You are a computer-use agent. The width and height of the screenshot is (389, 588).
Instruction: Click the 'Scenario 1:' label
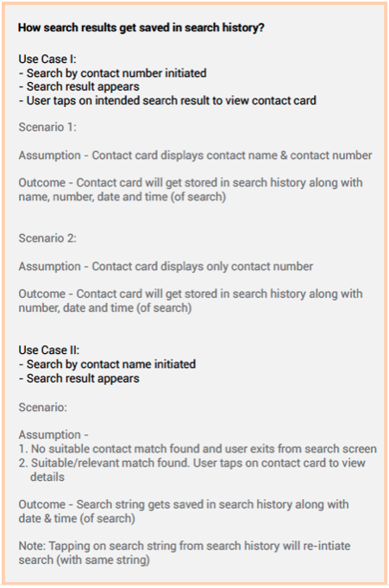47,127
